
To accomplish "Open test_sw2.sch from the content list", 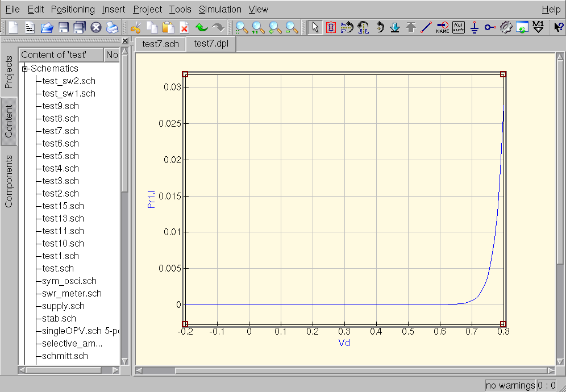I will (x=69, y=81).
